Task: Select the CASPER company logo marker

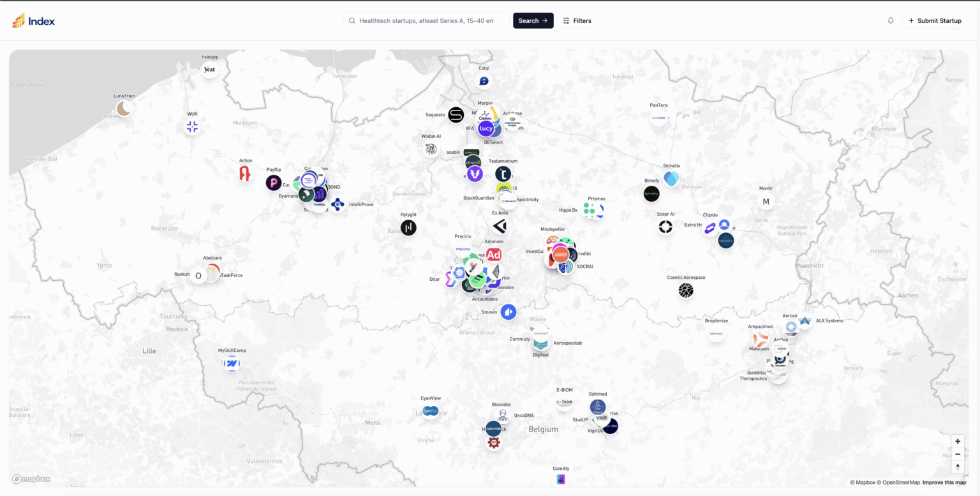Action: pyautogui.click(x=561, y=255)
